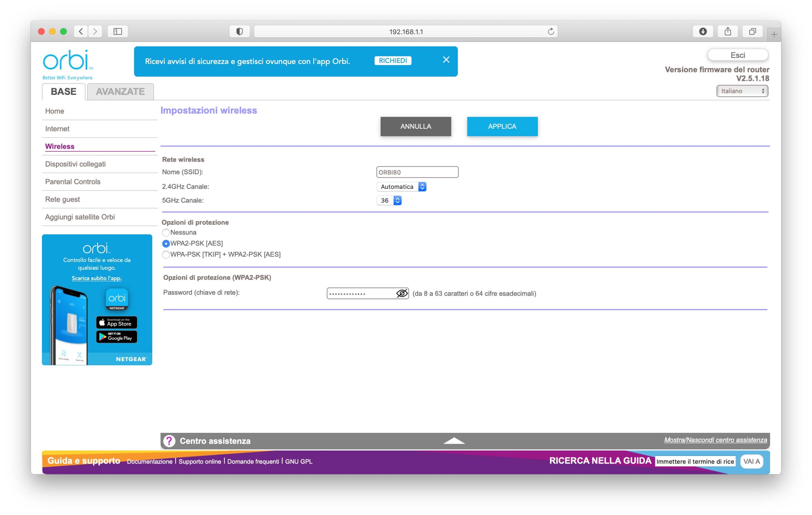Toggle the Safari sidebar icon
This screenshot has height=515, width=812.
[118, 31]
